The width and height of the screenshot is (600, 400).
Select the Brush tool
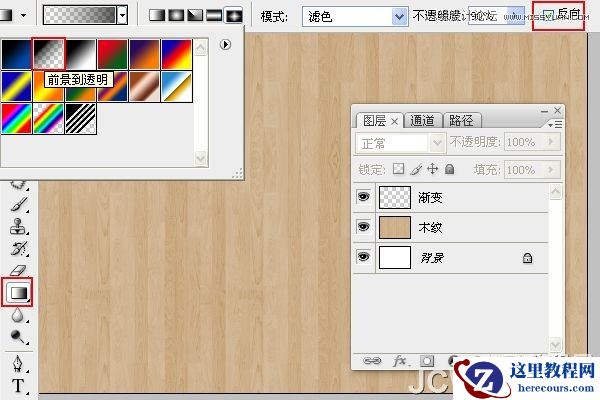18,204
